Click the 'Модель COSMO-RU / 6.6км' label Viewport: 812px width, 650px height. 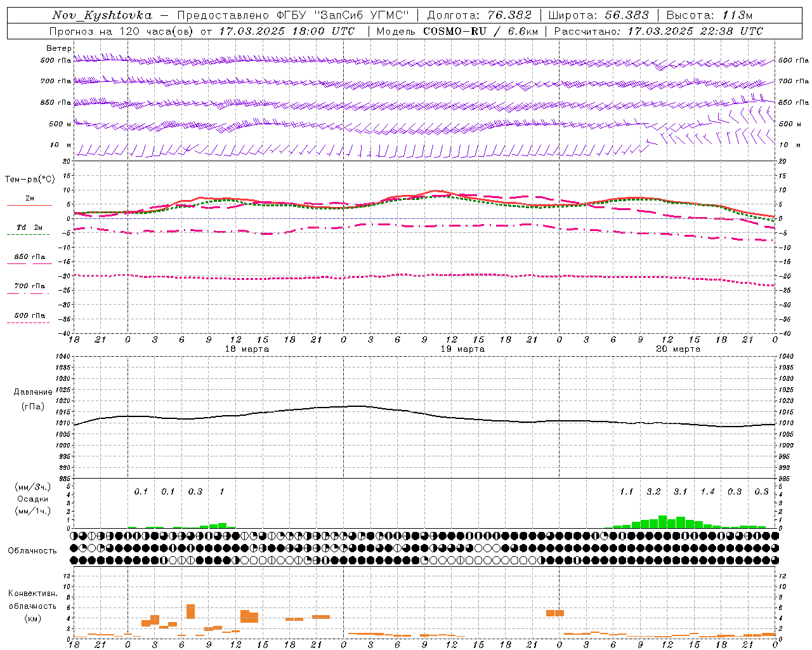pos(457,31)
